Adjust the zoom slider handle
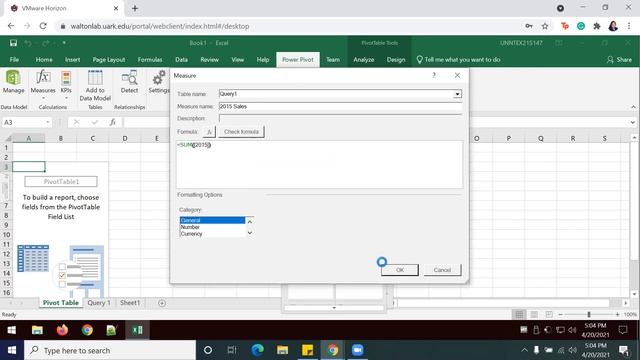Viewport: 640px width, 360px height. [x=589, y=314]
